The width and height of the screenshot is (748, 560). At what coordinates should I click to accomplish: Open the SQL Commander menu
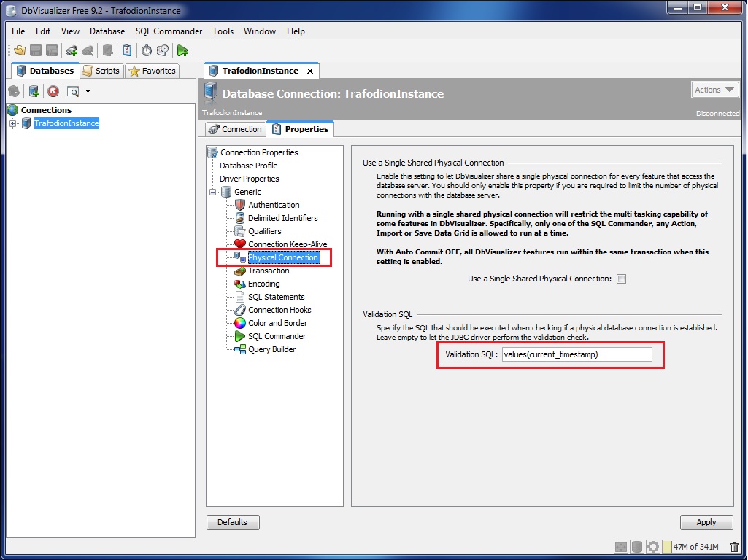tap(169, 31)
